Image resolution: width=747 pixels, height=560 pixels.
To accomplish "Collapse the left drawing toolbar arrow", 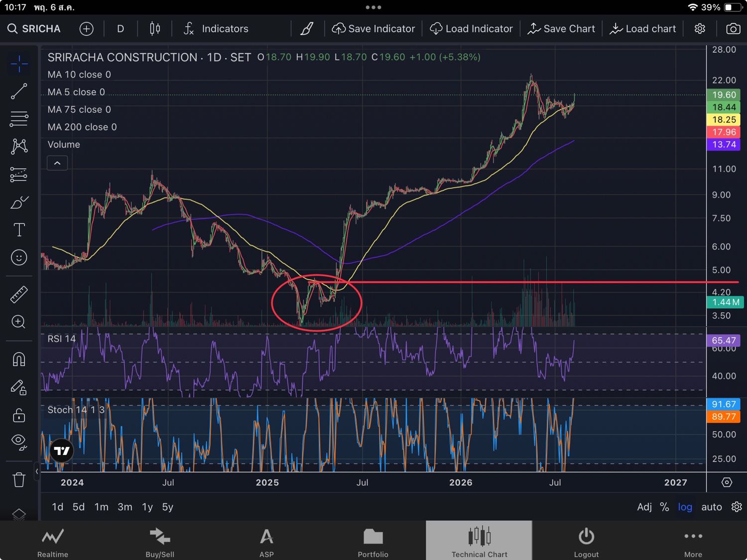I will pos(37,471).
